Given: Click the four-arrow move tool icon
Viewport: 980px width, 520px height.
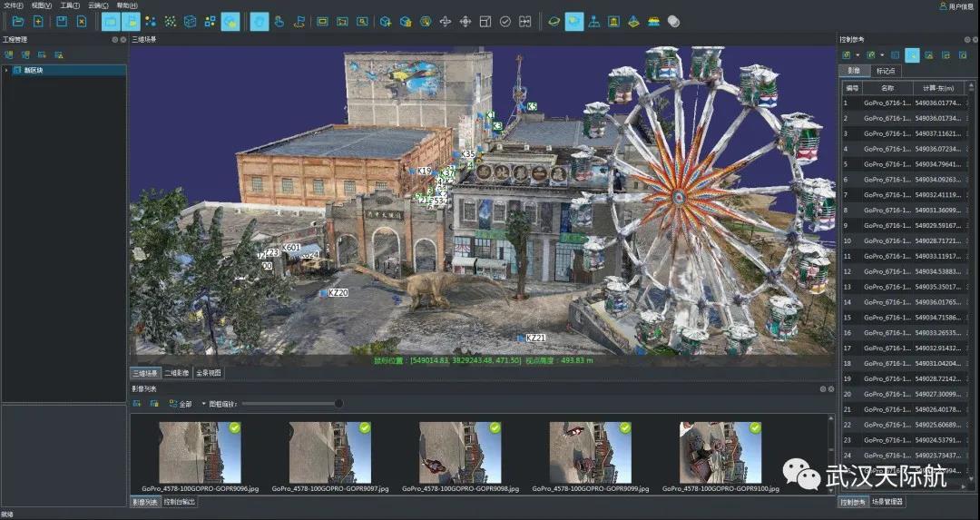Looking at the screenshot, I should pos(465,21).
